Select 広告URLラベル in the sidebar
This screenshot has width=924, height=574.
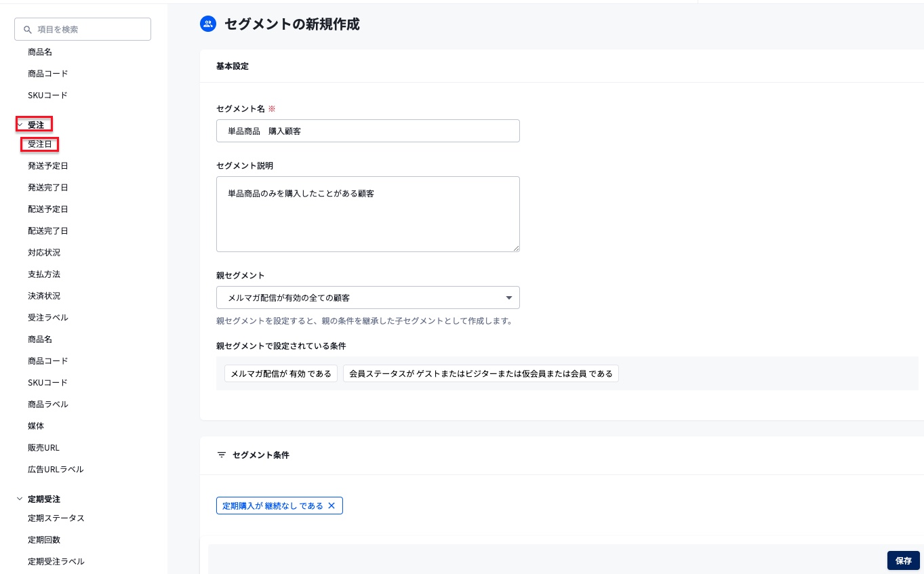pos(56,469)
